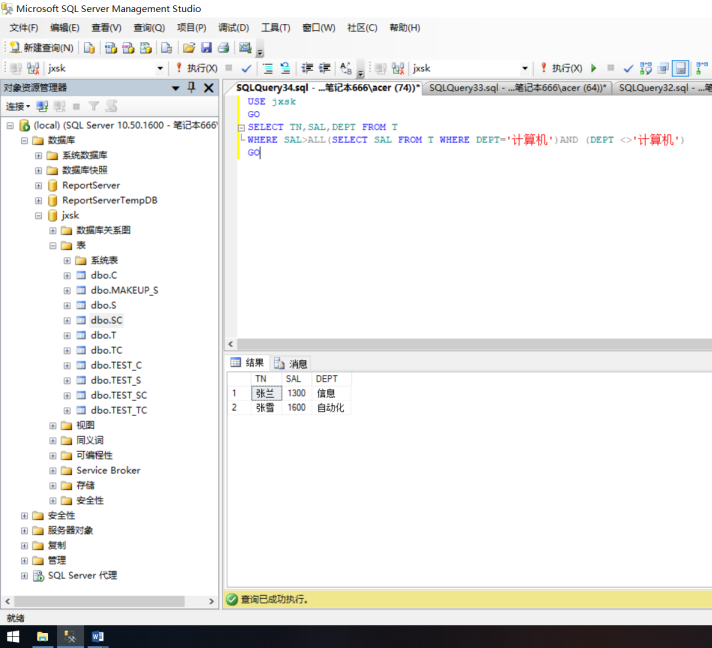Open File Explorer from the taskbar
Viewport: 712px width, 648px height.
coord(42,637)
